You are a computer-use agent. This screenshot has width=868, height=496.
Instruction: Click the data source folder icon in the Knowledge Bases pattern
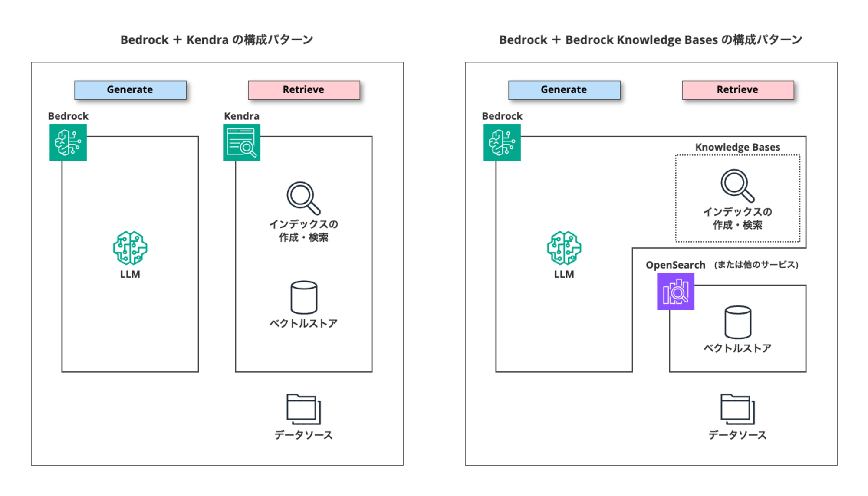click(x=738, y=409)
